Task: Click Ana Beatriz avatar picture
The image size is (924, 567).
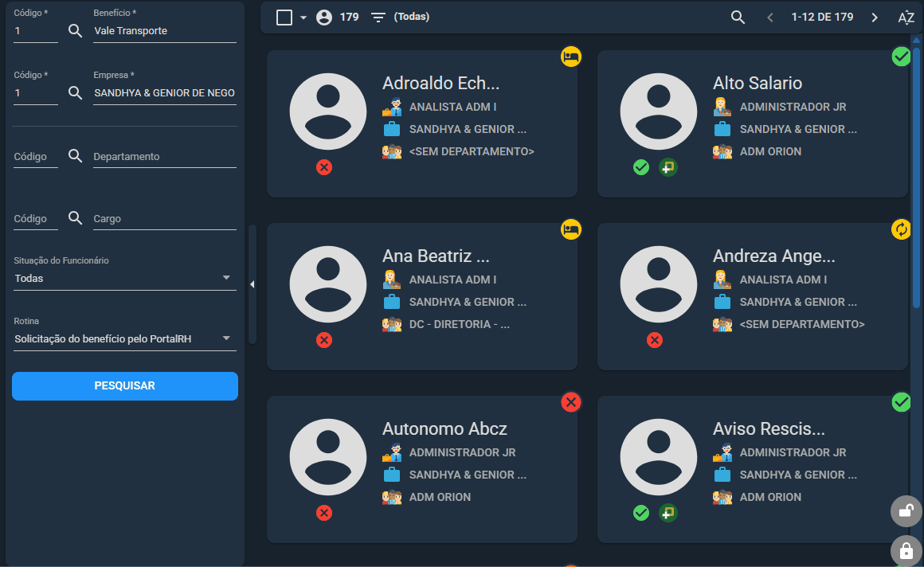Action: click(x=328, y=284)
